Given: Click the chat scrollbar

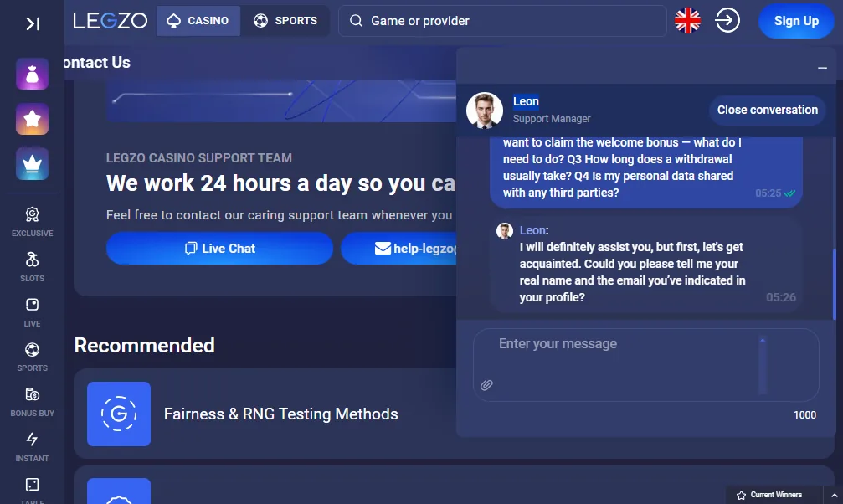Looking at the screenshot, I should [835, 282].
